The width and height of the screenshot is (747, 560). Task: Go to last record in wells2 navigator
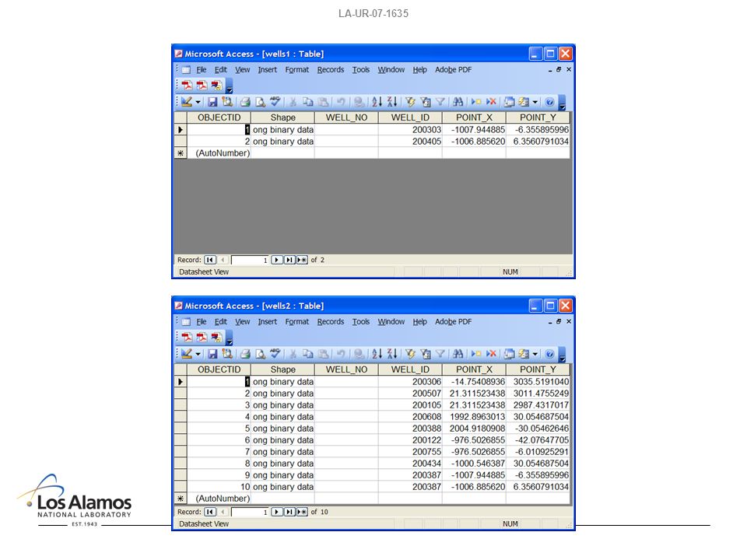289,512
